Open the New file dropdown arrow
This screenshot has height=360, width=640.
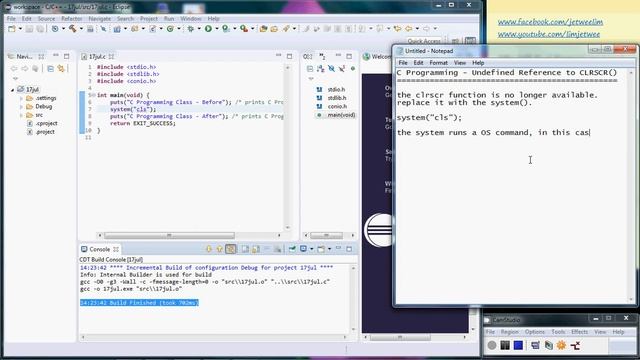[20, 29]
